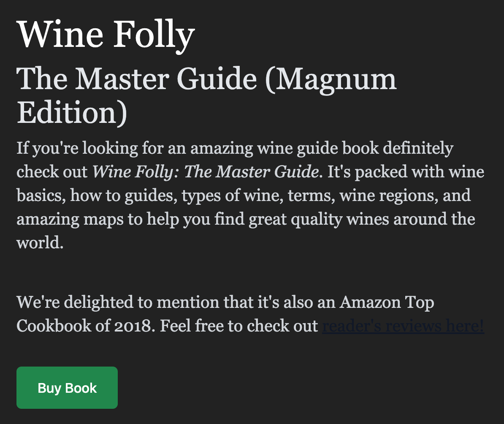504x424 pixels.
Task: Select the Wine Folly heading text
Action: (105, 34)
